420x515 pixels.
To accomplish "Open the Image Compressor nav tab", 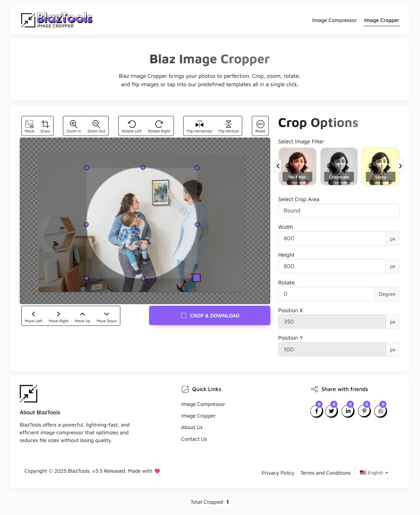I will (x=335, y=20).
